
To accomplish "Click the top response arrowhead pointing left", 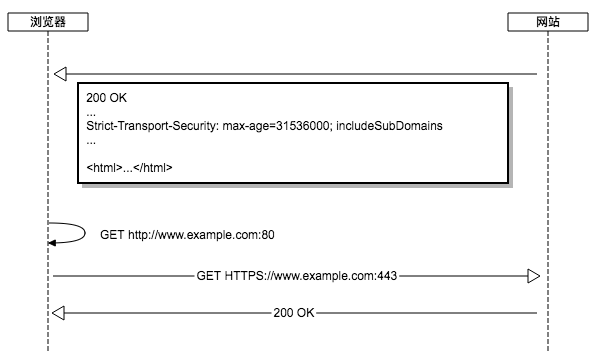I will tap(60, 74).
